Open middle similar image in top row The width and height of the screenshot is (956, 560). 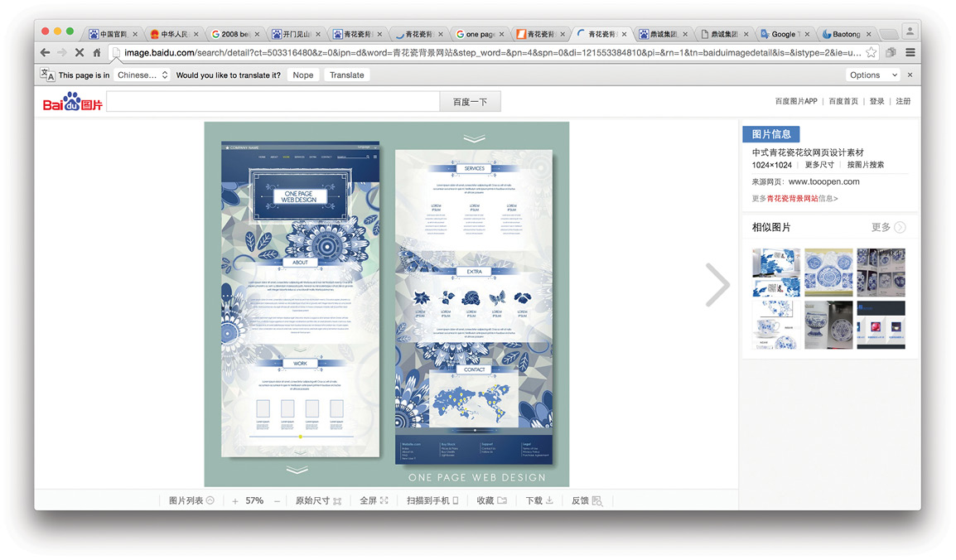828,273
